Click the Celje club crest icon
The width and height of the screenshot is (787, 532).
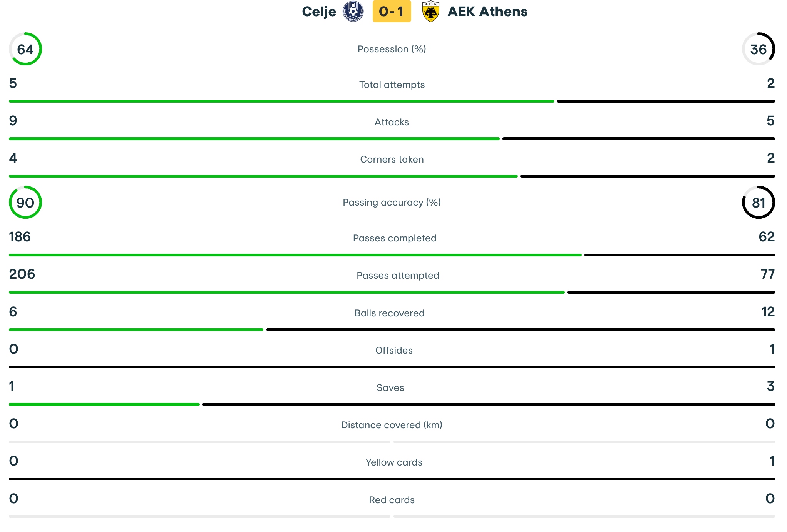(353, 11)
